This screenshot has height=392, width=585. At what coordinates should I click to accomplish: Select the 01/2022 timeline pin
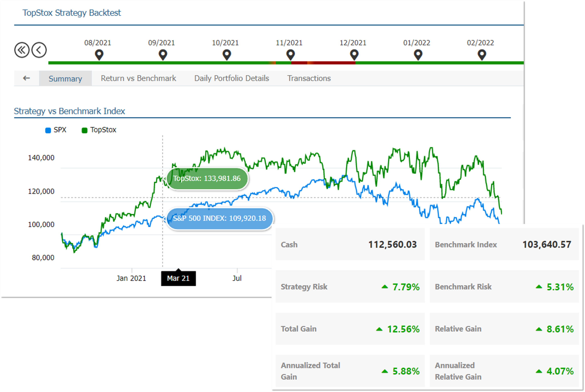418,55
